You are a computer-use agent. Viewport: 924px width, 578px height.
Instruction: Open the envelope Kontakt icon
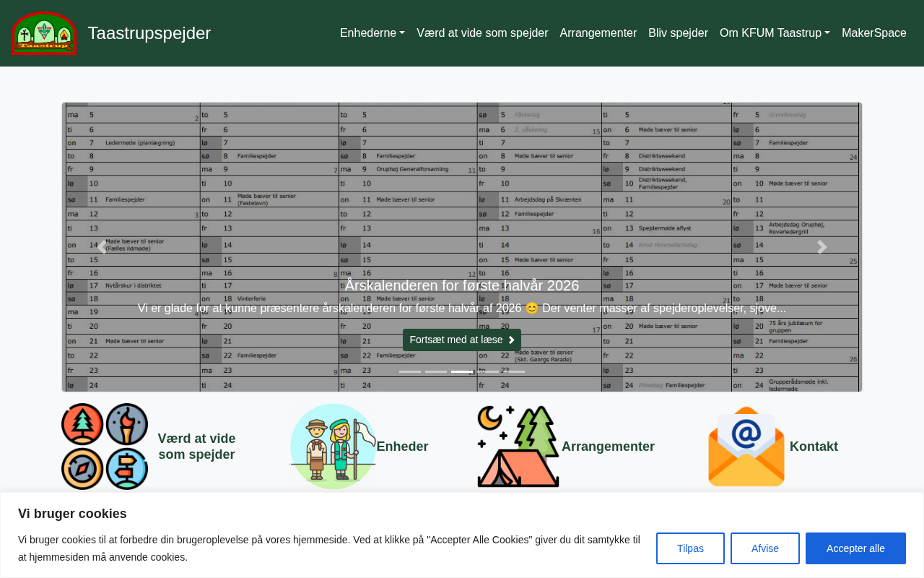746,447
